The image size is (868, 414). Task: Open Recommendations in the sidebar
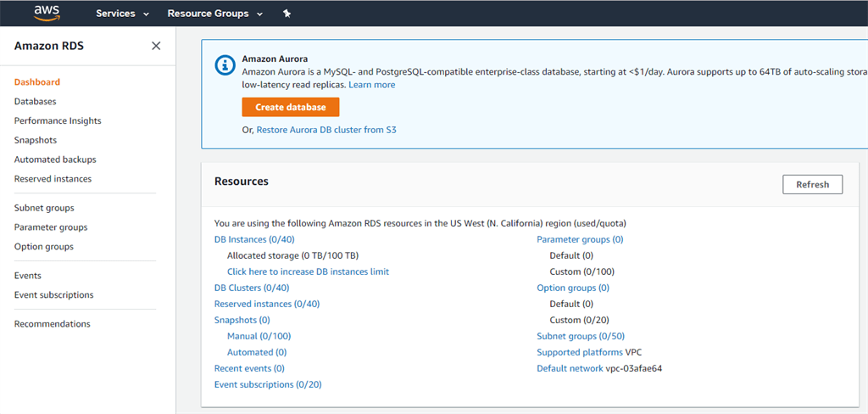52,324
